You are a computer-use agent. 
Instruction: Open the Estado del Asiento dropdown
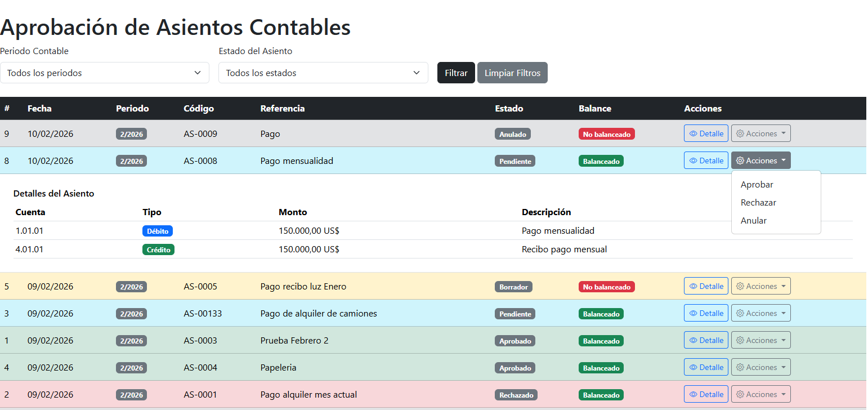323,73
